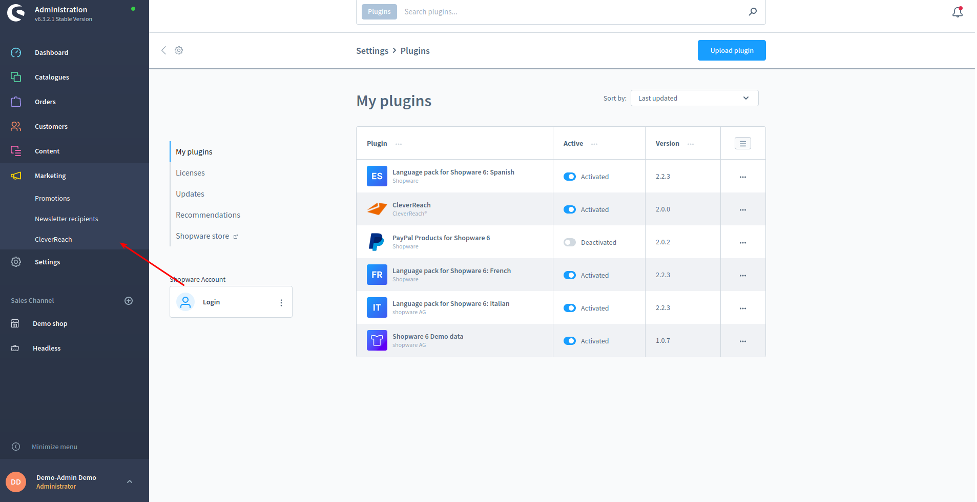This screenshot has width=977, height=502.
Task: Click the Shopware account user avatar icon
Action: click(x=185, y=302)
